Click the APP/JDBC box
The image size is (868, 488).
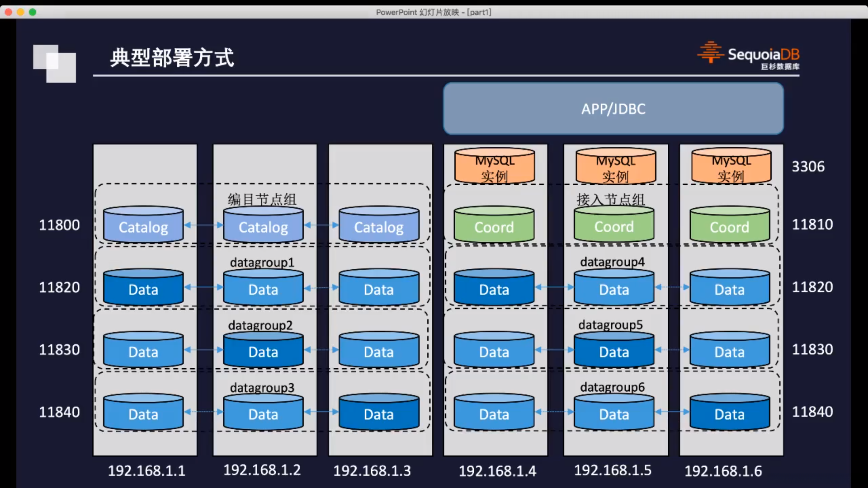point(613,108)
